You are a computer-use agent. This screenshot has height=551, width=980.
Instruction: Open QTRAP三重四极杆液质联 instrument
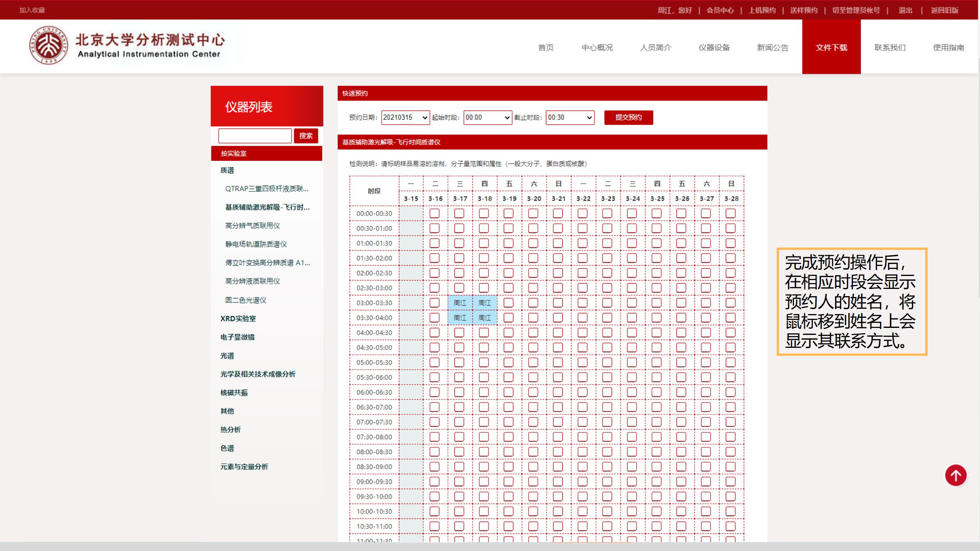tap(267, 189)
